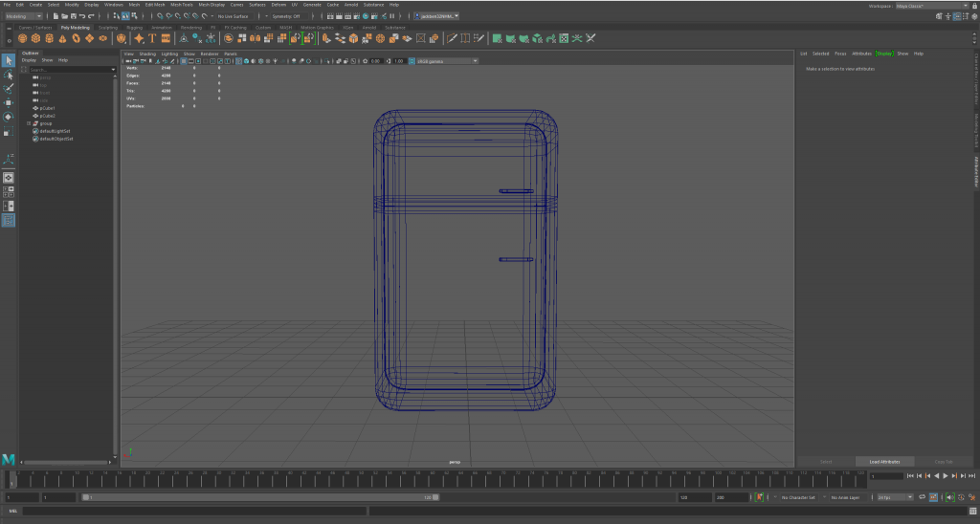Click the Lasso select tool
Image resolution: width=980 pixels, height=524 pixels.
point(9,75)
